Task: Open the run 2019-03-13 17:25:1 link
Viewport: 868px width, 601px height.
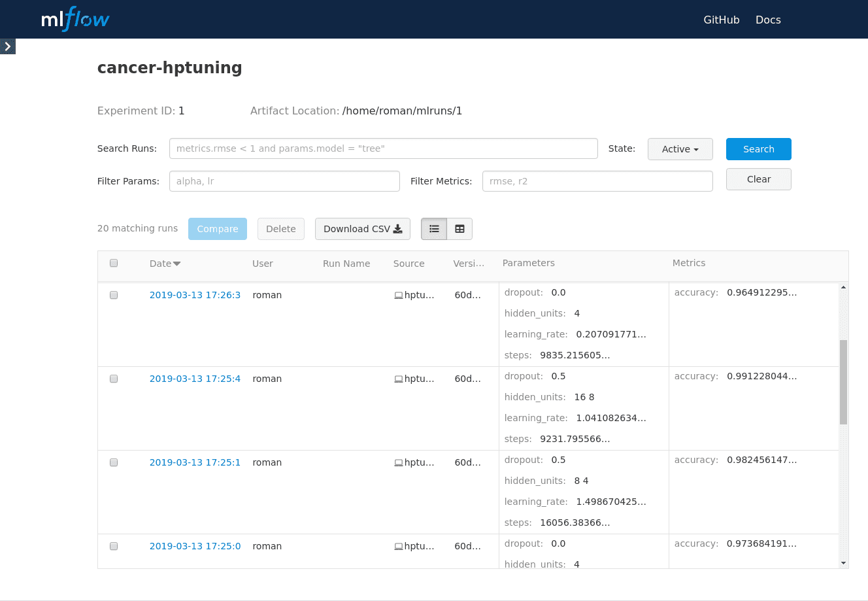Action: click(x=195, y=462)
